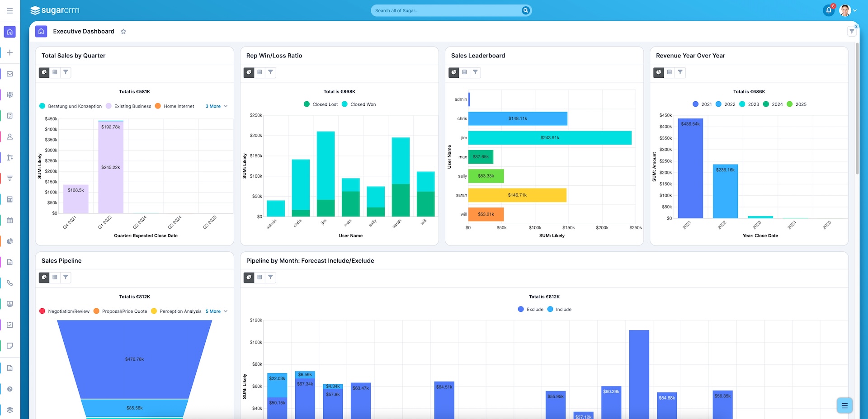
Task: Click the orange Home Internet legend color dot
Action: 157,106
